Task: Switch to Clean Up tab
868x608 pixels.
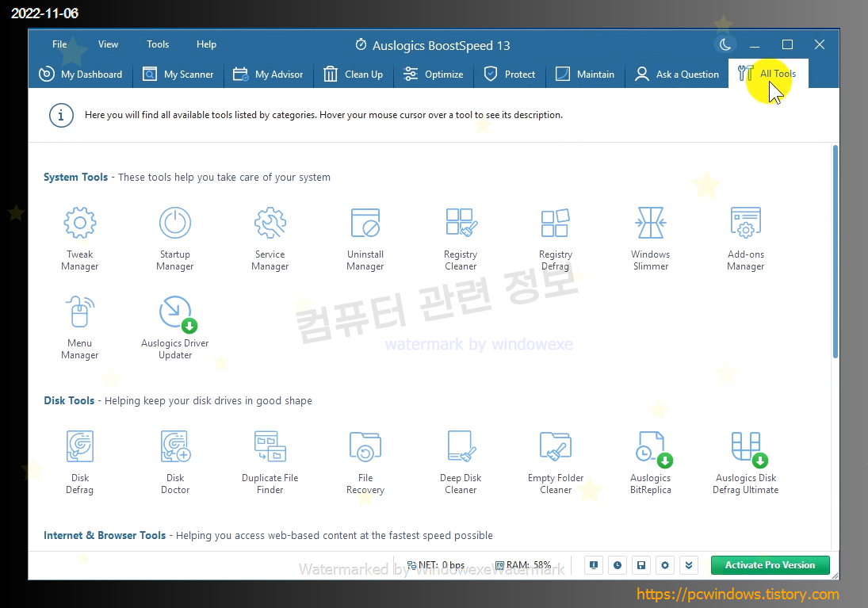Action: pos(354,75)
